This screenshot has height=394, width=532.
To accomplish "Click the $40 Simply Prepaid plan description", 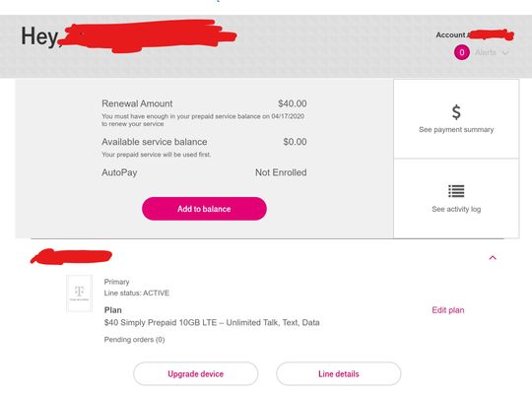I will 212,322.
